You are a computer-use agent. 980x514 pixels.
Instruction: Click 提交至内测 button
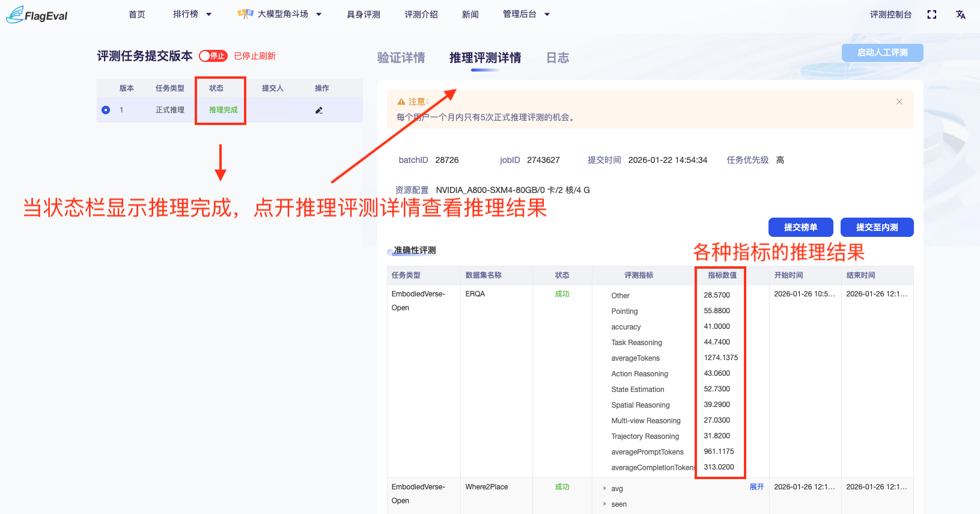click(877, 227)
